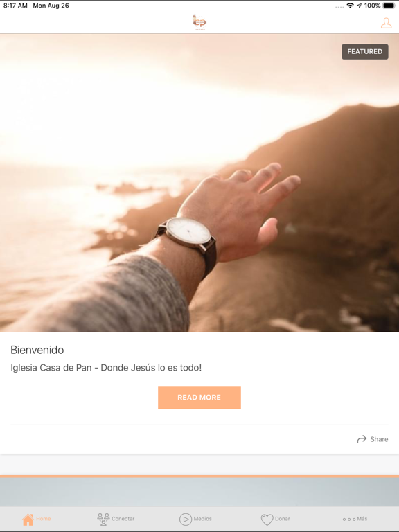Open the partially visible next card

tap(199, 490)
